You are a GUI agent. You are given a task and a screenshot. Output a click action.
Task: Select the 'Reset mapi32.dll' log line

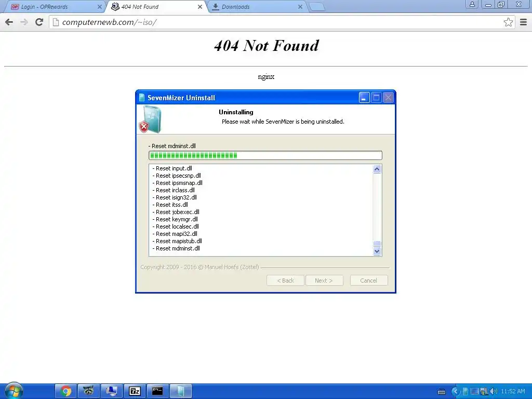(x=175, y=234)
